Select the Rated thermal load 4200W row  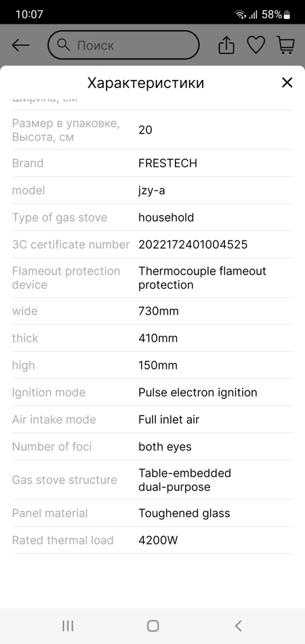(x=152, y=540)
